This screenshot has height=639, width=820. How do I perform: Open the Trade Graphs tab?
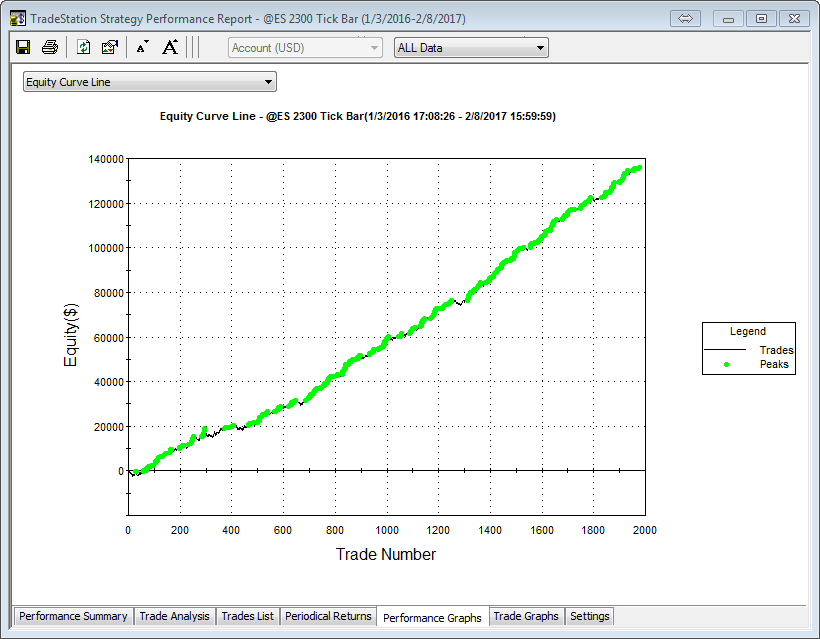[526, 616]
